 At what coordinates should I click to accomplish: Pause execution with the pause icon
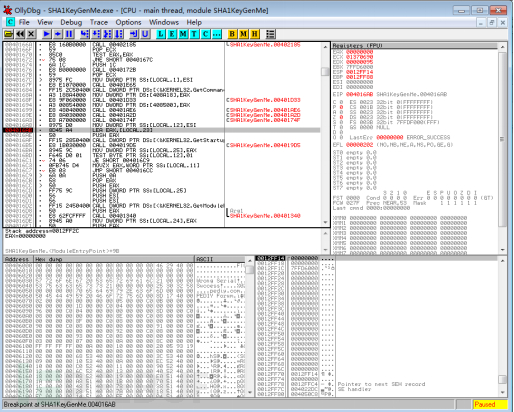point(69,34)
